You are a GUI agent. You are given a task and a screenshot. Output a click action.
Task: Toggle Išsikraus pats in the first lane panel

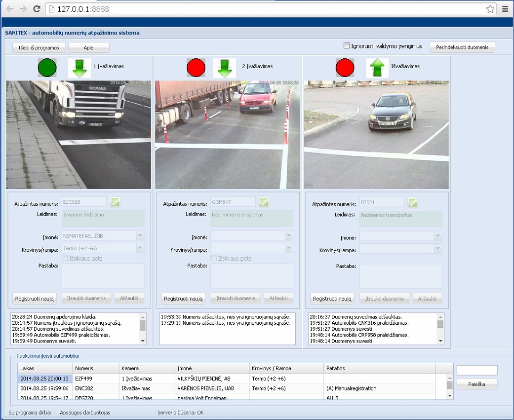[x=64, y=258]
